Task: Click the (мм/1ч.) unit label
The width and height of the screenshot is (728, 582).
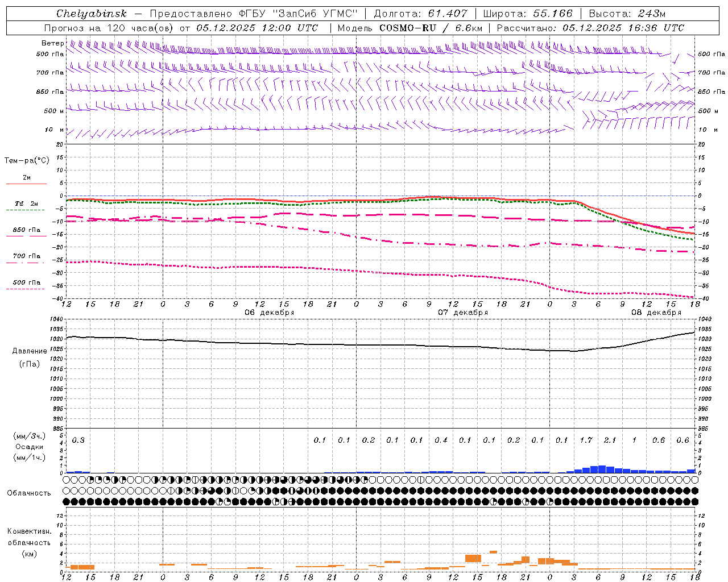Action: (x=30, y=458)
